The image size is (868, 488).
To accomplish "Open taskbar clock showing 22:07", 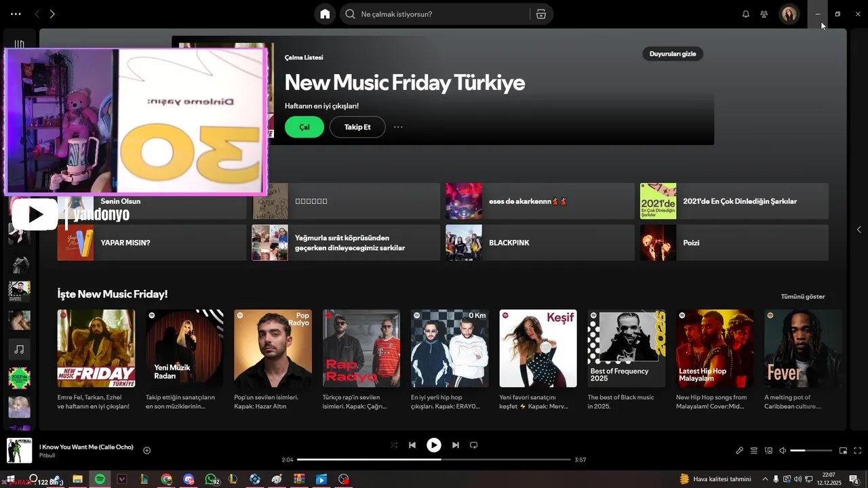I will (829, 479).
